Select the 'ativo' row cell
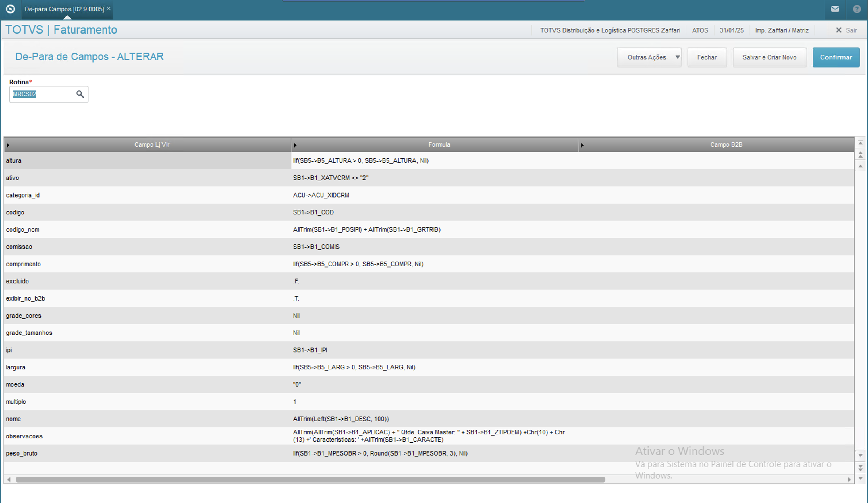Screen dimensions: 868x503 (x=147, y=178)
